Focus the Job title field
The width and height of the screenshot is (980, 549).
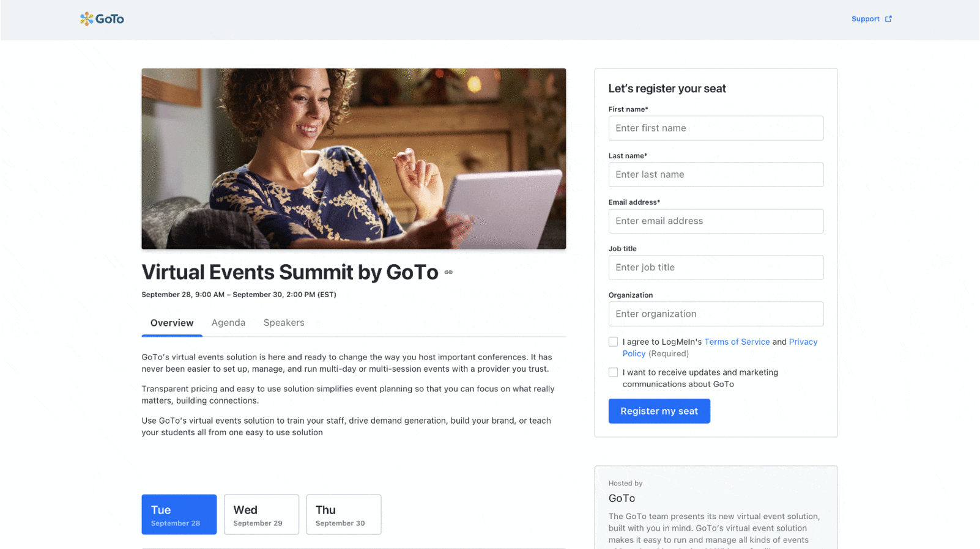(716, 268)
